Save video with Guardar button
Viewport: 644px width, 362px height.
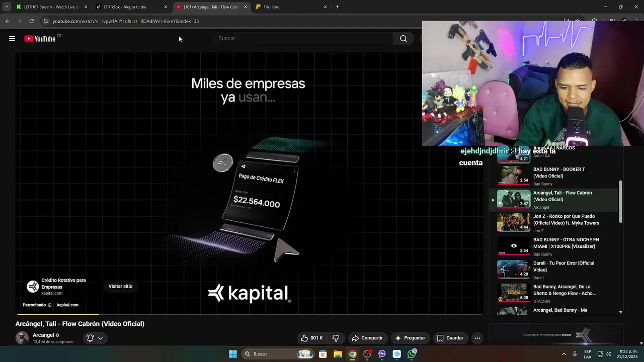pyautogui.click(x=450, y=338)
